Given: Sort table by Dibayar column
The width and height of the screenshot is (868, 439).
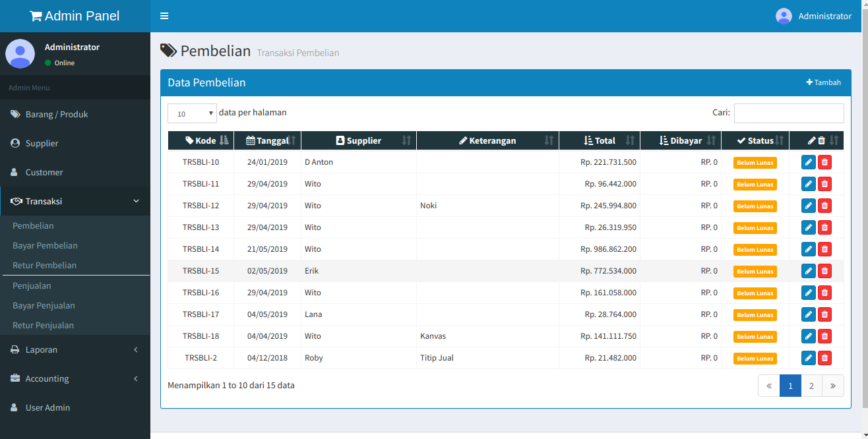Looking at the screenshot, I should click(x=681, y=140).
